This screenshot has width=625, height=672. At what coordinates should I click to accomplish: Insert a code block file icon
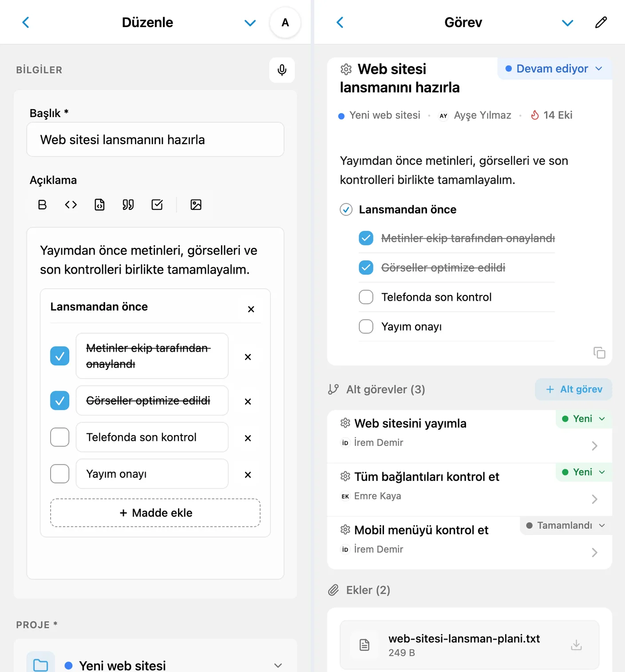tap(100, 204)
